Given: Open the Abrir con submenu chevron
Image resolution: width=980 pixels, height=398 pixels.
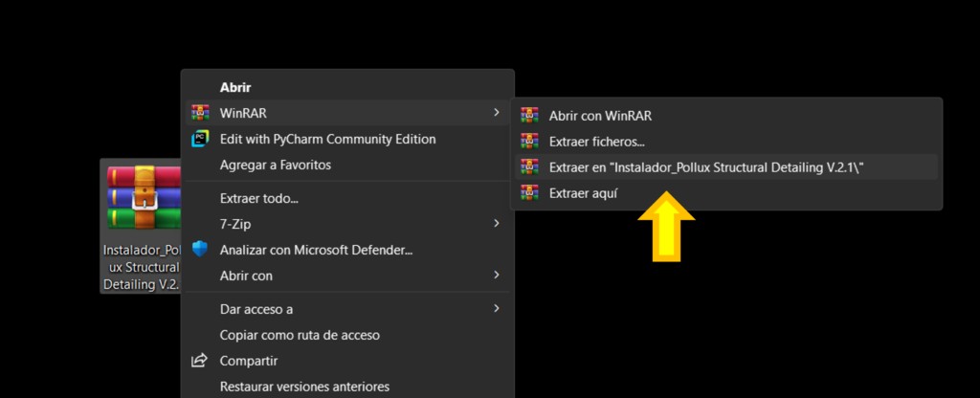Looking at the screenshot, I should coord(496,276).
